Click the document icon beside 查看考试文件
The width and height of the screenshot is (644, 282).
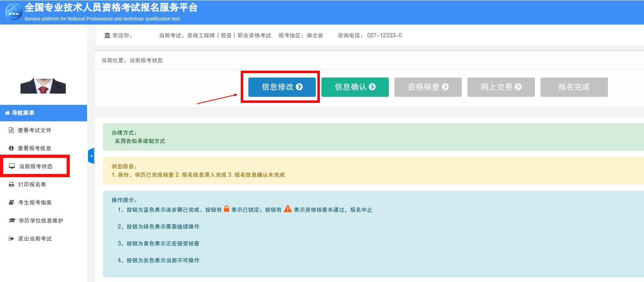pos(11,130)
